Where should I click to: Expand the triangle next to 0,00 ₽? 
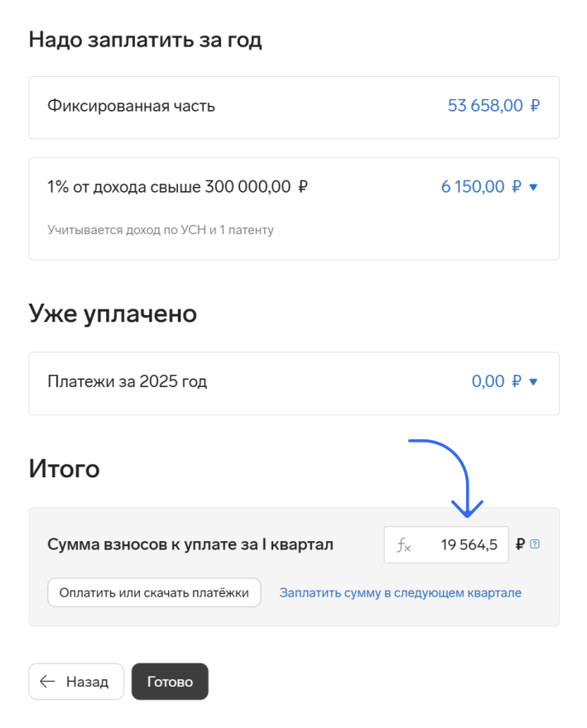point(533,381)
